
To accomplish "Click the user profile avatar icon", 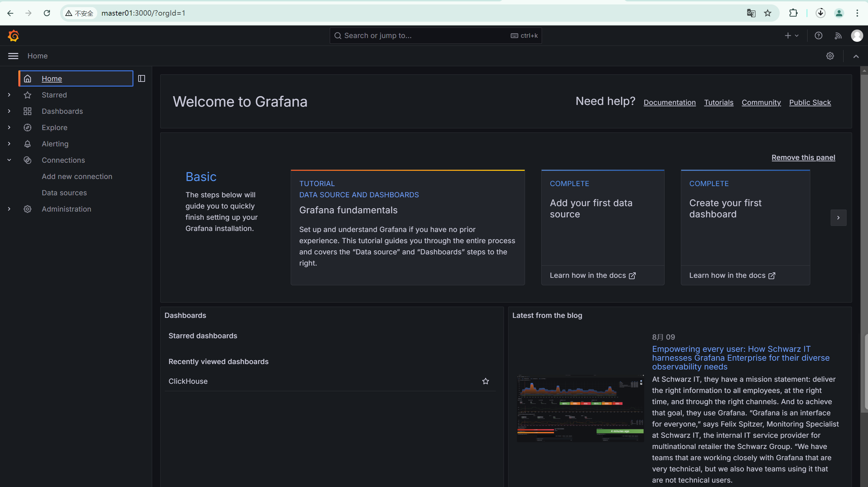I will (x=857, y=36).
